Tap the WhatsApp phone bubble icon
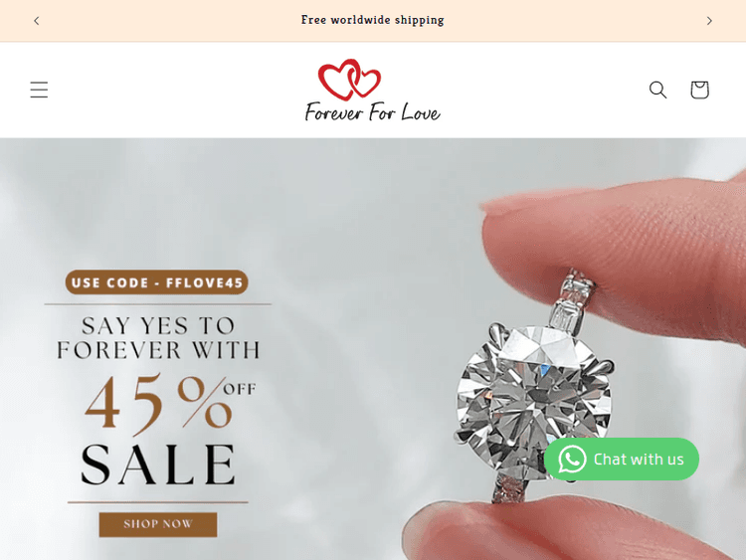Image resolution: width=746 pixels, height=560 pixels. click(x=572, y=460)
